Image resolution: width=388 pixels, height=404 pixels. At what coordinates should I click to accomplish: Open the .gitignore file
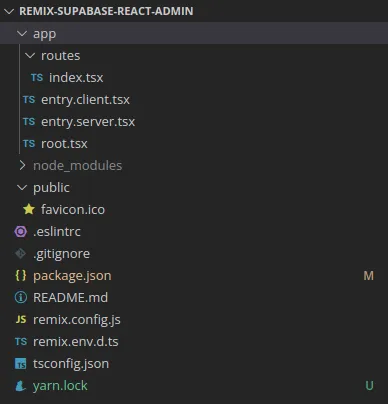pyautogui.click(x=61, y=254)
